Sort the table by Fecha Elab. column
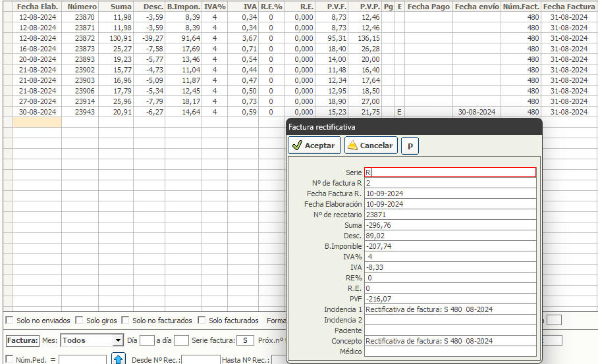Image resolution: width=598 pixels, height=364 pixels. (x=37, y=6)
